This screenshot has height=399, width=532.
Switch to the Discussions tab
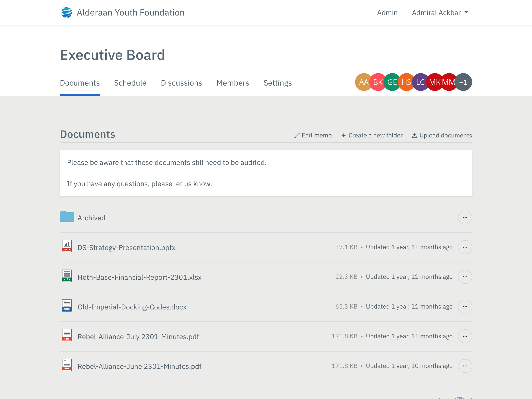pyautogui.click(x=181, y=83)
